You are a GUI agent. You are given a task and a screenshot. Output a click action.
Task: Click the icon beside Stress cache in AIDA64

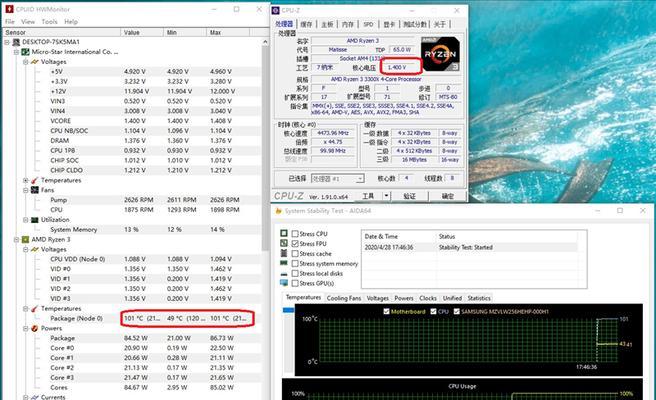pyautogui.click(x=284, y=253)
